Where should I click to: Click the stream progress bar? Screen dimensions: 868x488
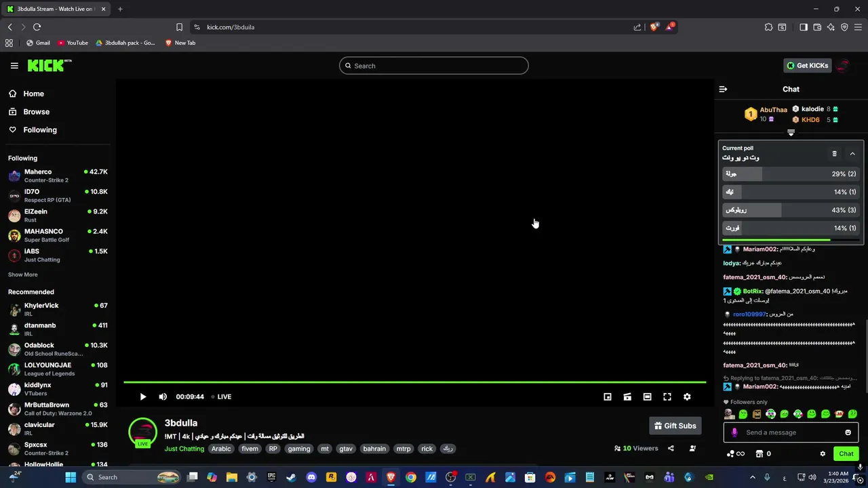[414, 382]
